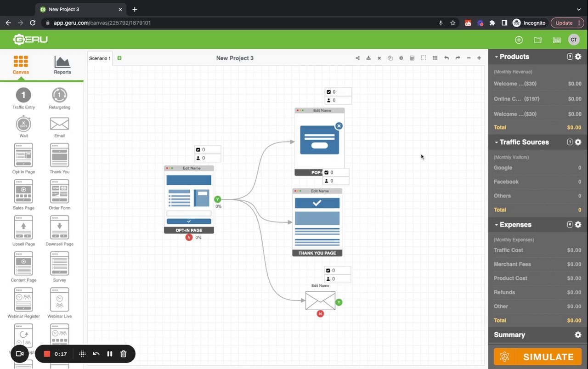Click red N node under Opt-In Page
Screen dimensions: 588x369
tap(189, 238)
